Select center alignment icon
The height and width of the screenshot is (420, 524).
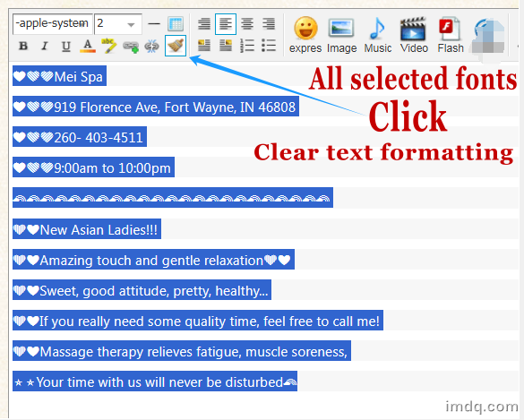[x=247, y=24]
